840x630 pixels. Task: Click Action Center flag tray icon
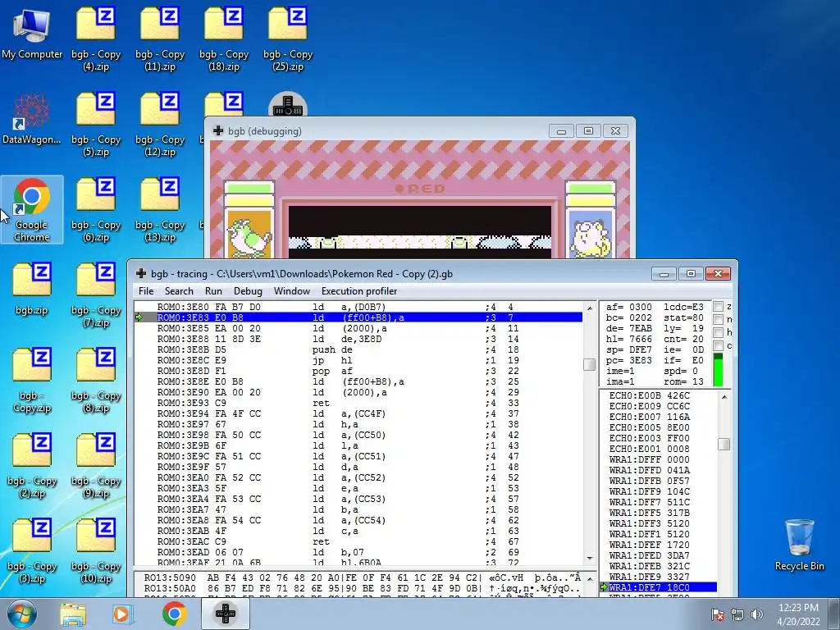(717, 614)
